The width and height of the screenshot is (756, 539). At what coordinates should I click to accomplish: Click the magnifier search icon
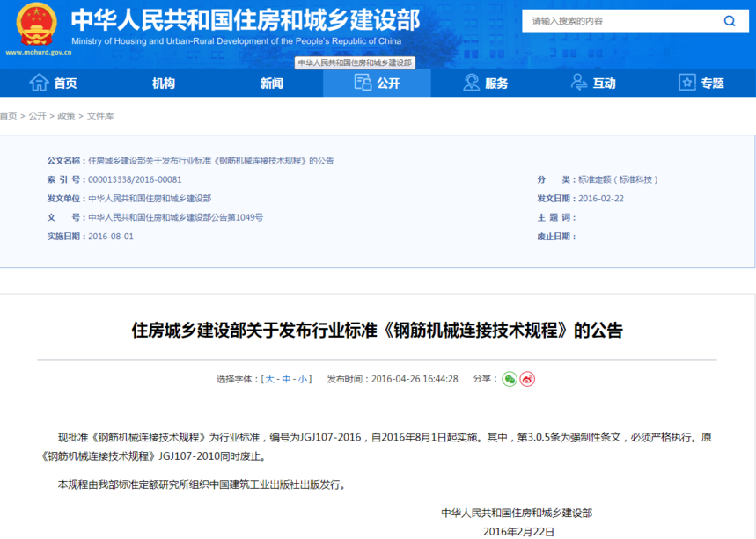click(x=730, y=21)
